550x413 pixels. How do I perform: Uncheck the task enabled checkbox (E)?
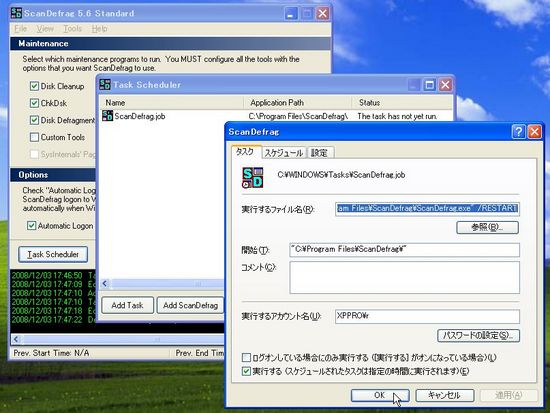[x=246, y=371]
